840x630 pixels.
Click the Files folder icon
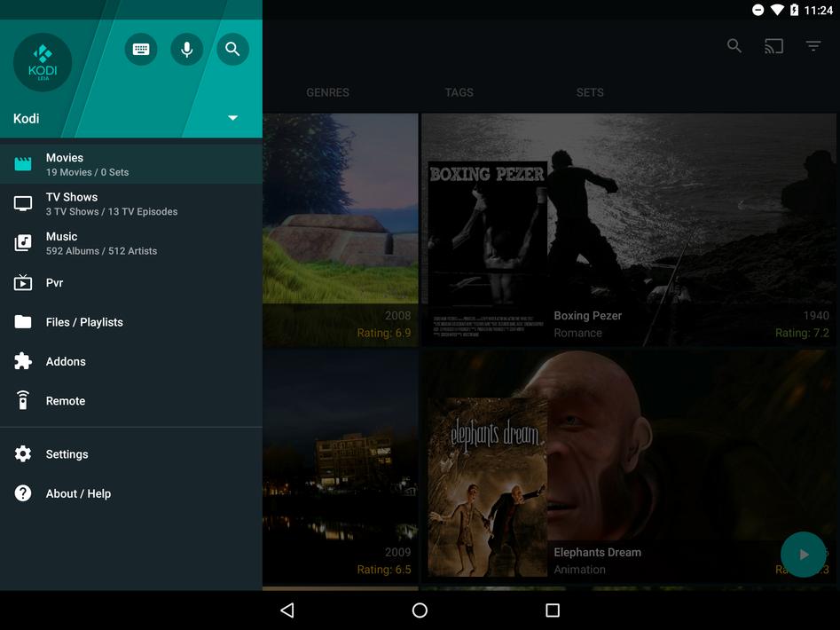tap(23, 321)
